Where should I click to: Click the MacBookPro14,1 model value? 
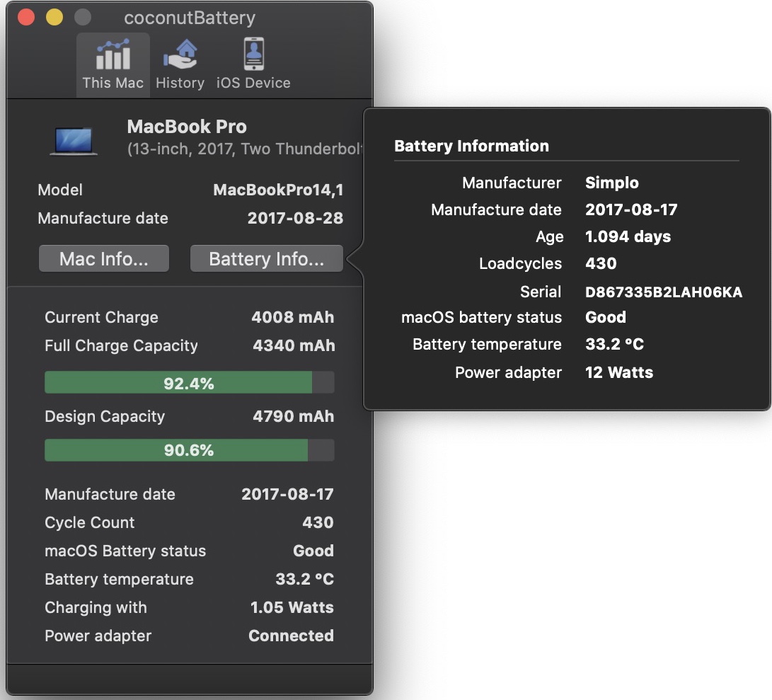click(278, 190)
